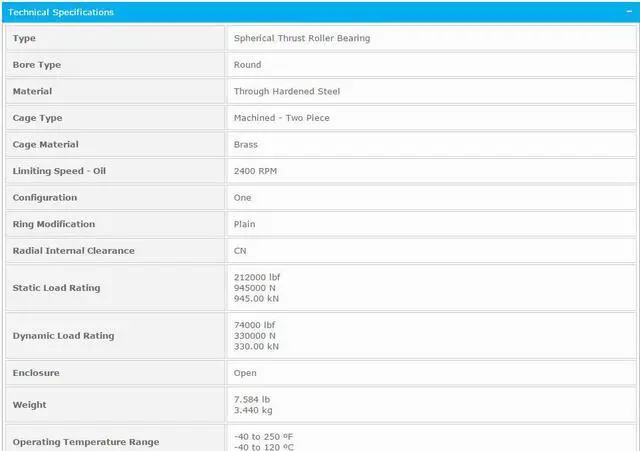
Task: Click the Machined - Two Piece value
Action: (x=281, y=118)
